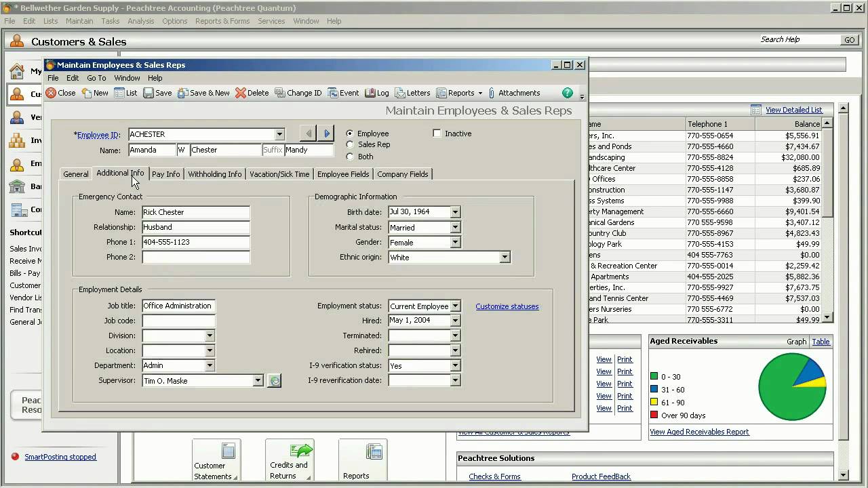Open the Maintain main menu

click(x=79, y=21)
